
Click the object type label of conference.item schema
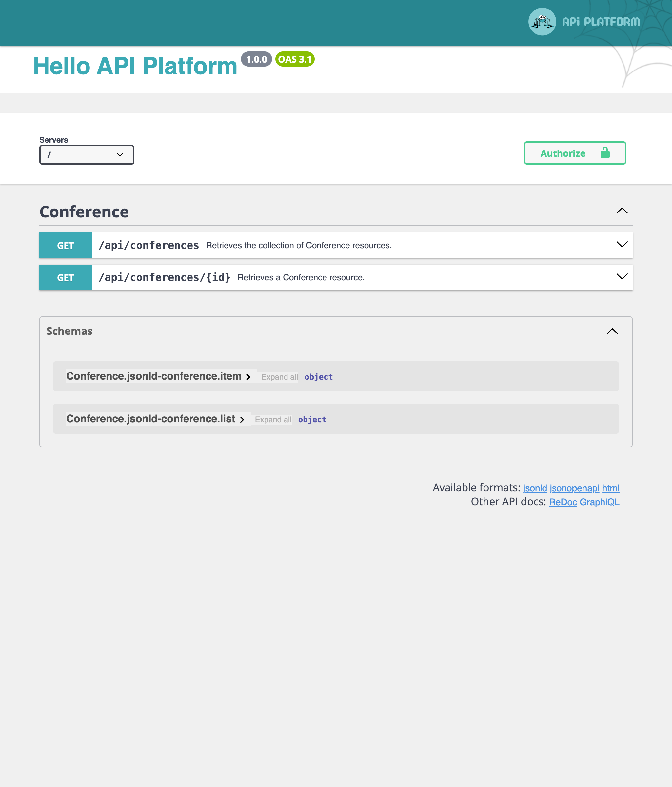pos(319,377)
